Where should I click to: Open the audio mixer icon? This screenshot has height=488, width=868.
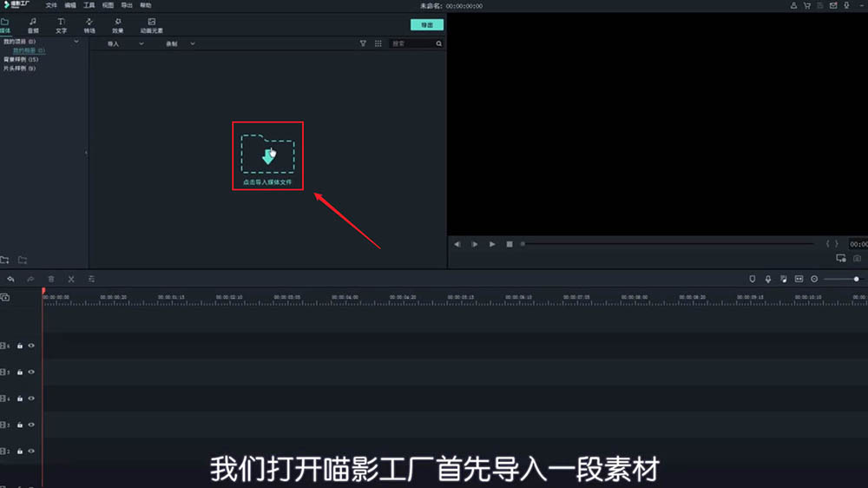(x=783, y=280)
